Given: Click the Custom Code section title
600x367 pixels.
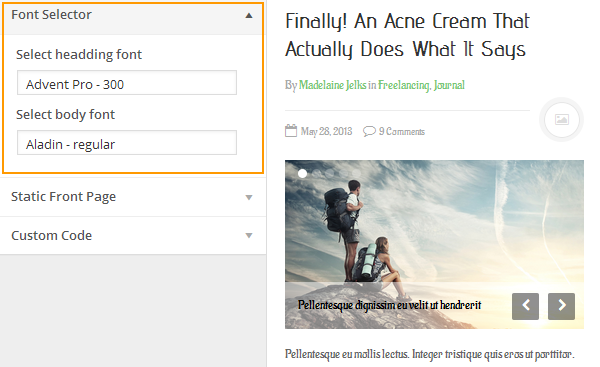Looking at the screenshot, I should [52, 235].
